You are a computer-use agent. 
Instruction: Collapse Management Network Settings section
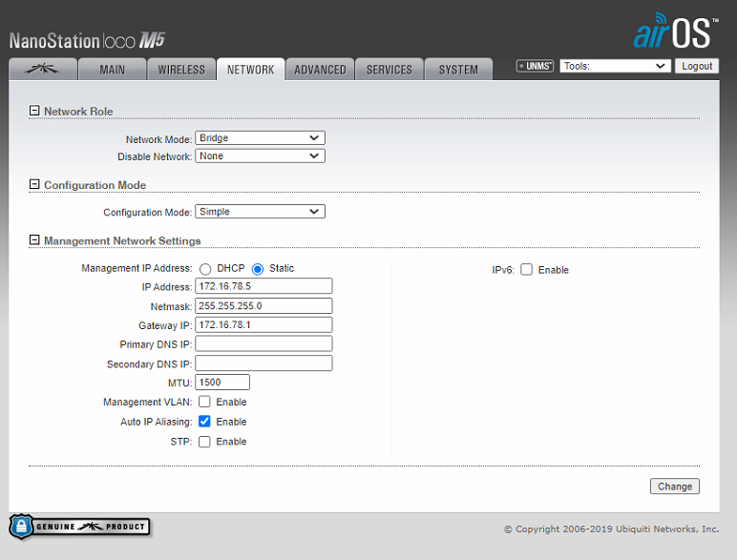coord(34,240)
